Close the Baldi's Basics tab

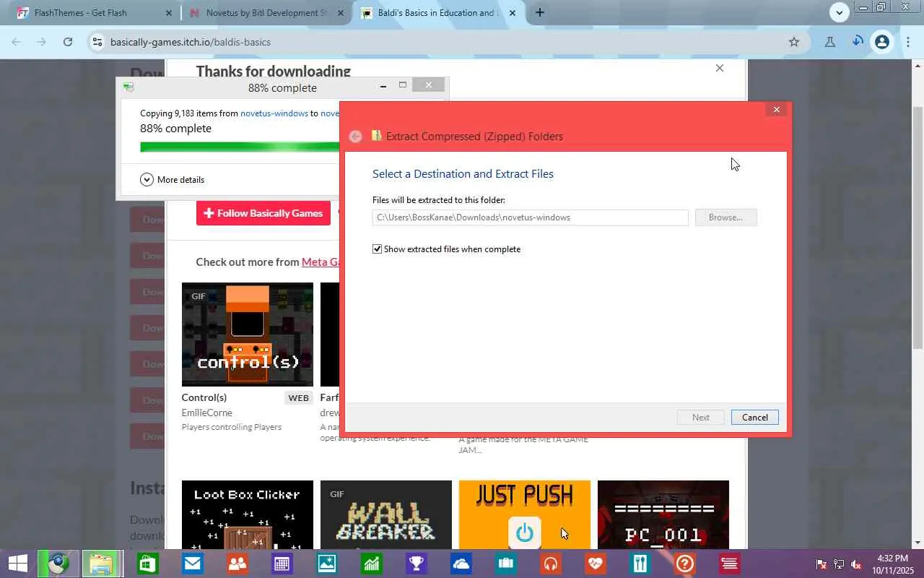pos(513,13)
